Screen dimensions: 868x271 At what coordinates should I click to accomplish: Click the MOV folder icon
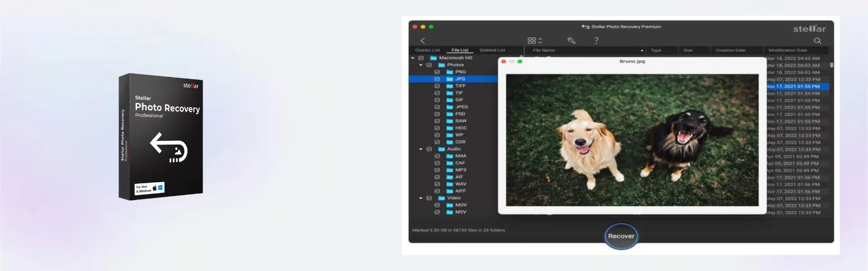click(x=450, y=205)
